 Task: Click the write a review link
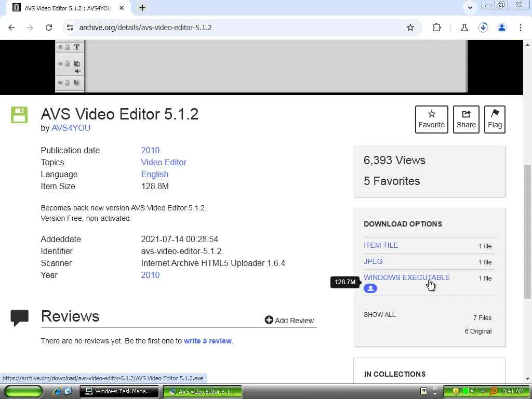(x=208, y=341)
